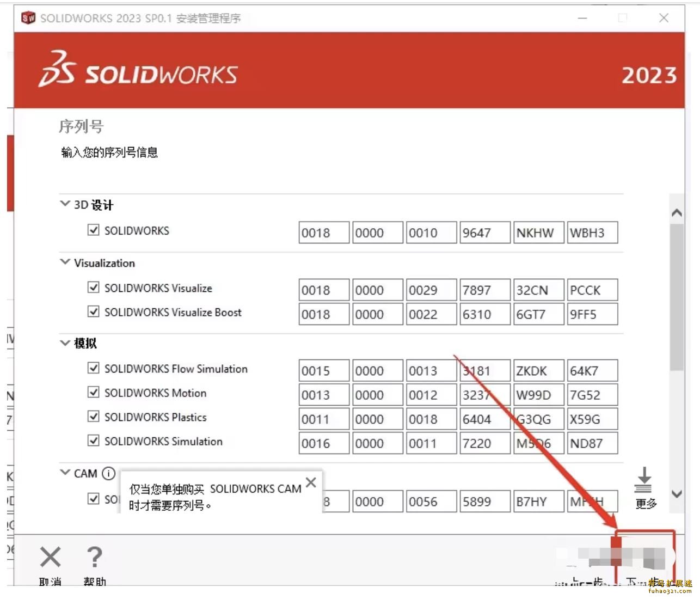Viewport: 700px width, 599px height.
Task: Toggle SOLIDWORKS Flow Simulation checkbox
Action: pyautogui.click(x=94, y=368)
